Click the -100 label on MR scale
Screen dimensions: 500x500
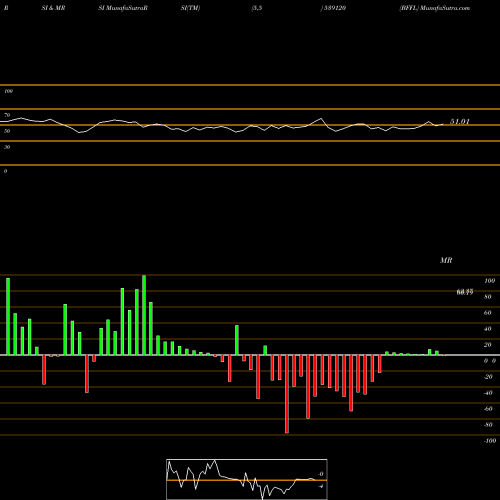click(490, 441)
